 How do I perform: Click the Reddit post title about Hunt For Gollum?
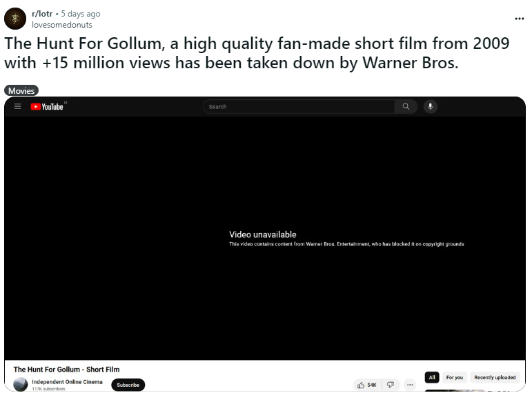(x=257, y=53)
